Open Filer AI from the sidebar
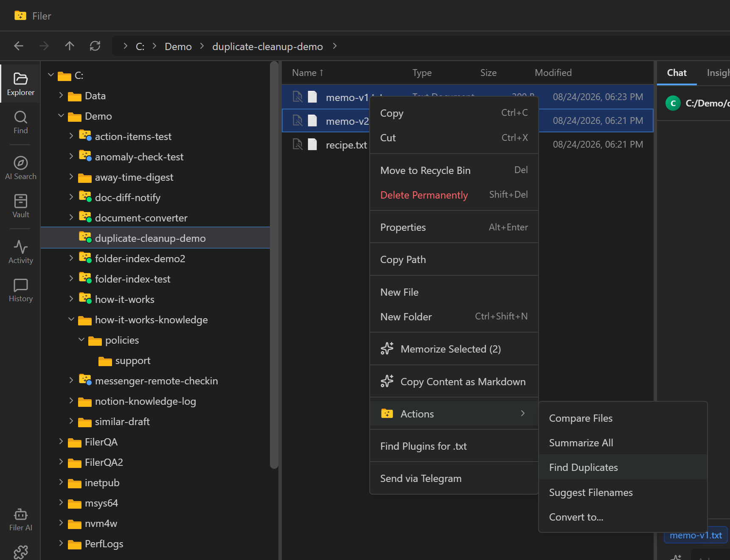 tap(20, 520)
